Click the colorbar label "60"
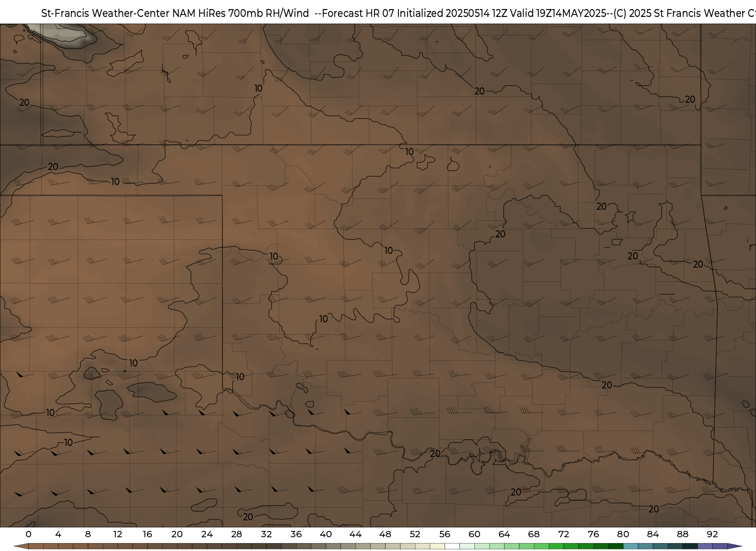Viewport: 756px width, 551px height. click(474, 534)
